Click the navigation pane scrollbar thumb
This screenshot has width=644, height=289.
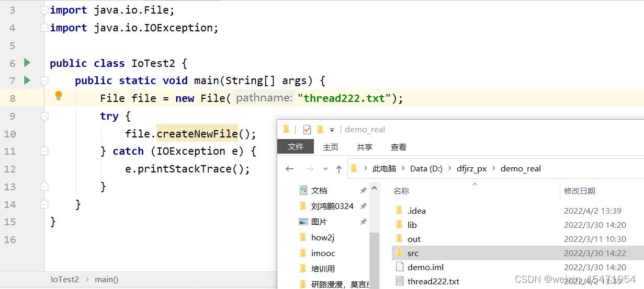coord(374,261)
